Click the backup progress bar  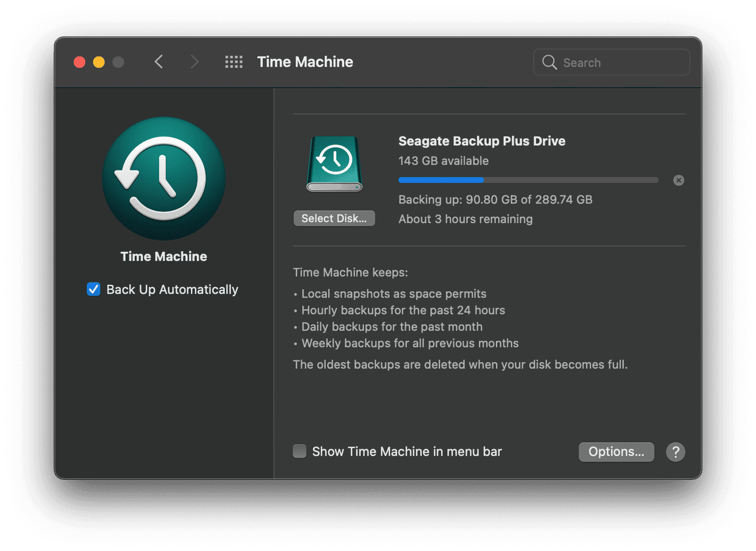tap(528, 180)
